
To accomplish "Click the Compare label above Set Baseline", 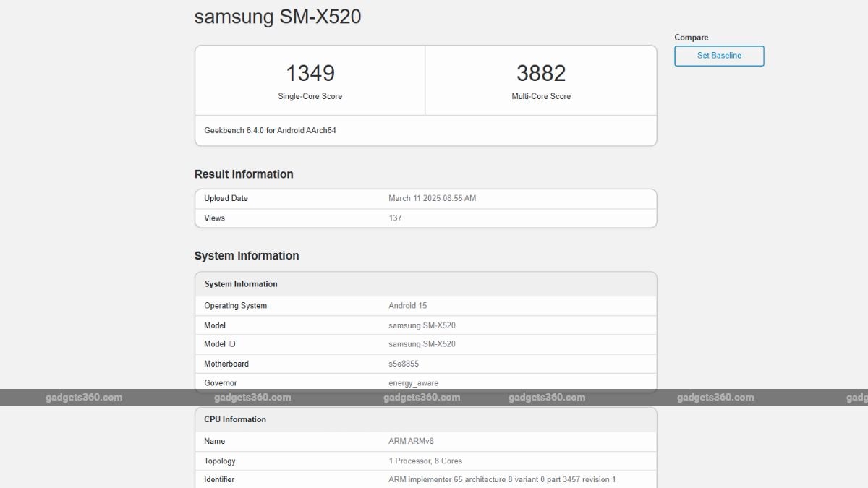I will [692, 38].
